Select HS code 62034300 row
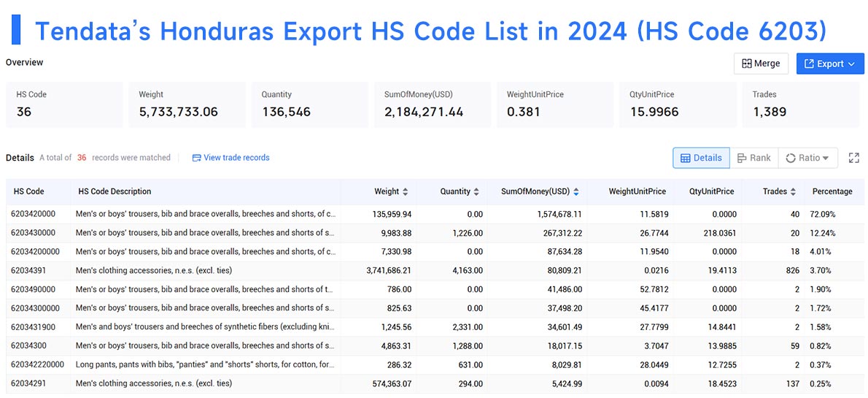868x398 pixels. point(434,346)
